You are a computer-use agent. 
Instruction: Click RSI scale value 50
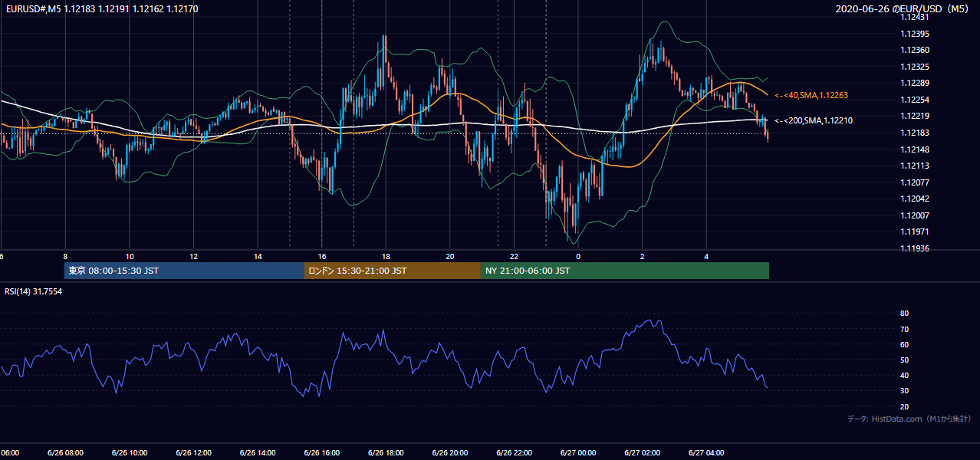tap(905, 360)
